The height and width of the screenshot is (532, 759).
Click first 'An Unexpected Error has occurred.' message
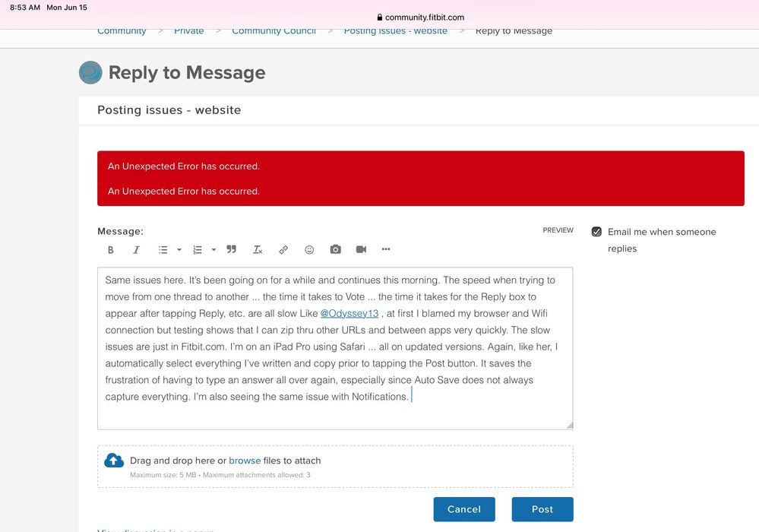[x=183, y=166]
